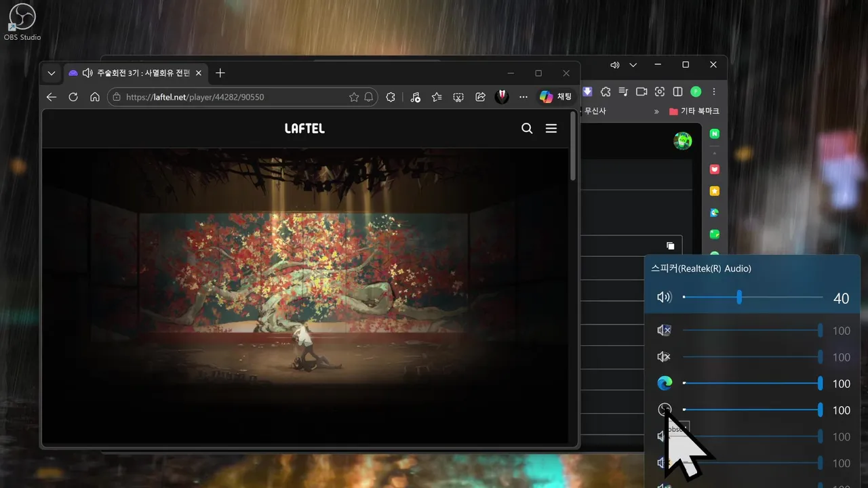Open 기타 북마크 folder
The height and width of the screenshot is (488, 868).
[x=694, y=110]
